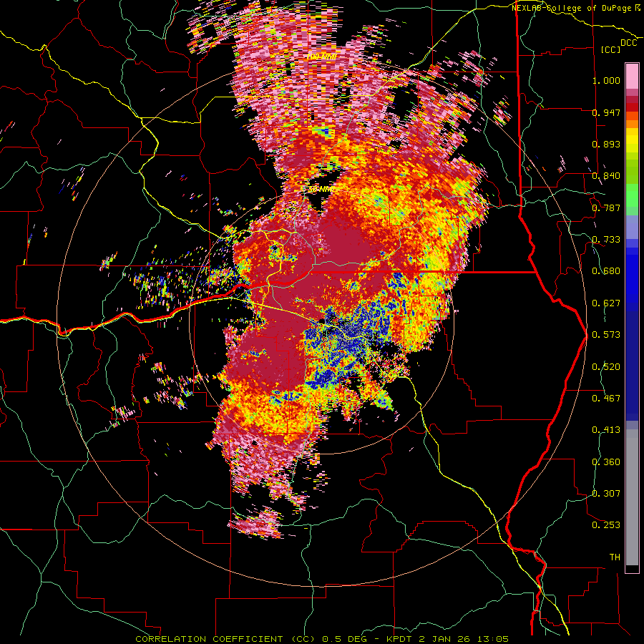Select the 0.413 color scale value
The height and width of the screenshot is (644, 644).
pyautogui.click(x=606, y=430)
